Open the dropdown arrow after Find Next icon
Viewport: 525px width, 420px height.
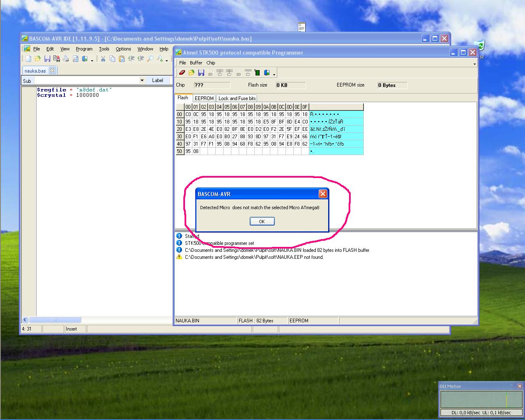click(x=167, y=60)
